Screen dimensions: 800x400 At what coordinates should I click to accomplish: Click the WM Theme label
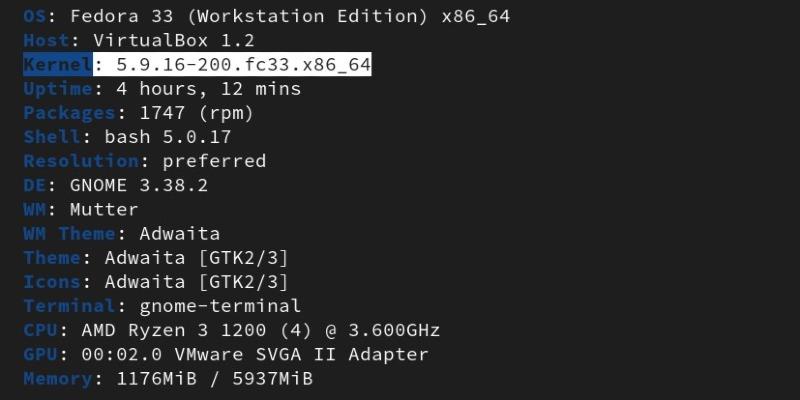tap(70, 233)
